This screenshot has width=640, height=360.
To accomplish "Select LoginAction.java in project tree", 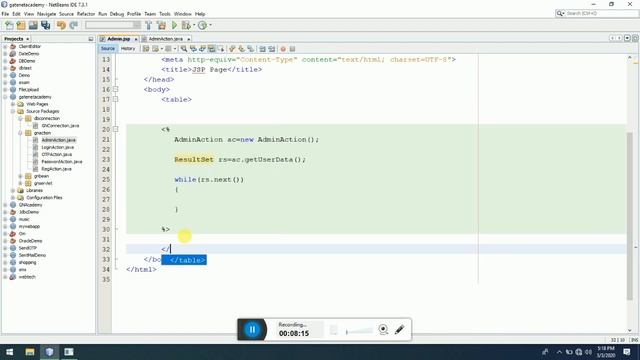I will pos(58,147).
